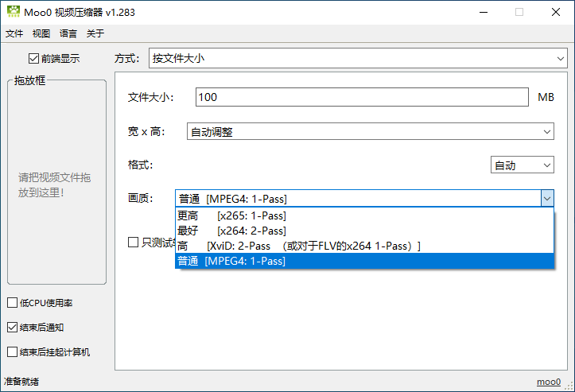Click the 文件大小 input field

361,97
